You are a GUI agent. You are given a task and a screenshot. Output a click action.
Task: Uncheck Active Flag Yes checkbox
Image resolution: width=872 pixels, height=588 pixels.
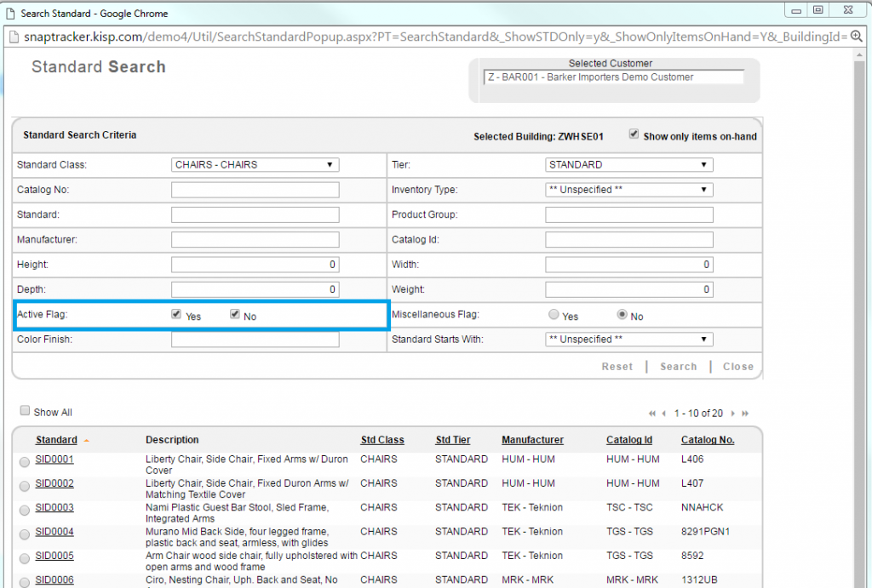pos(176,315)
